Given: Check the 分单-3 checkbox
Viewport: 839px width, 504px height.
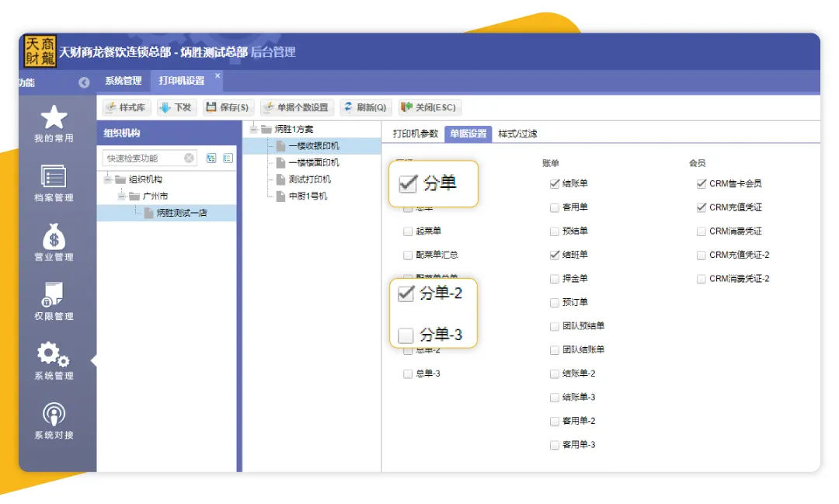Looking at the screenshot, I should [406, 335].
